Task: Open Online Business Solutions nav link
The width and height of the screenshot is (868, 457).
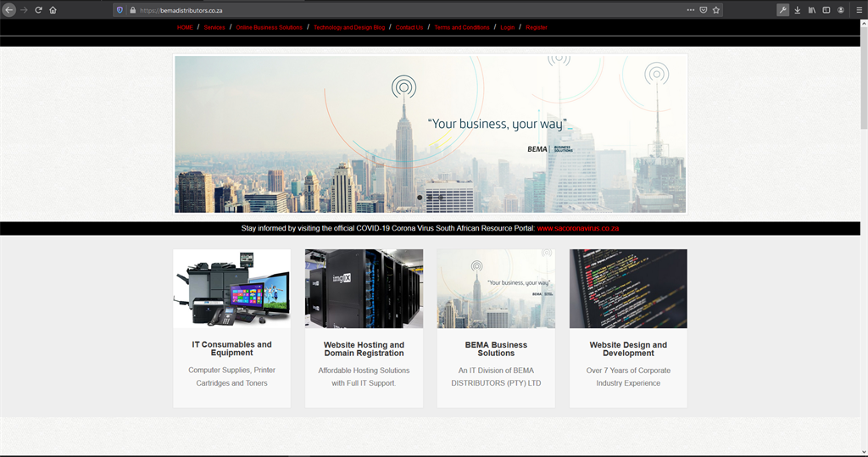Action: point(269,27)
